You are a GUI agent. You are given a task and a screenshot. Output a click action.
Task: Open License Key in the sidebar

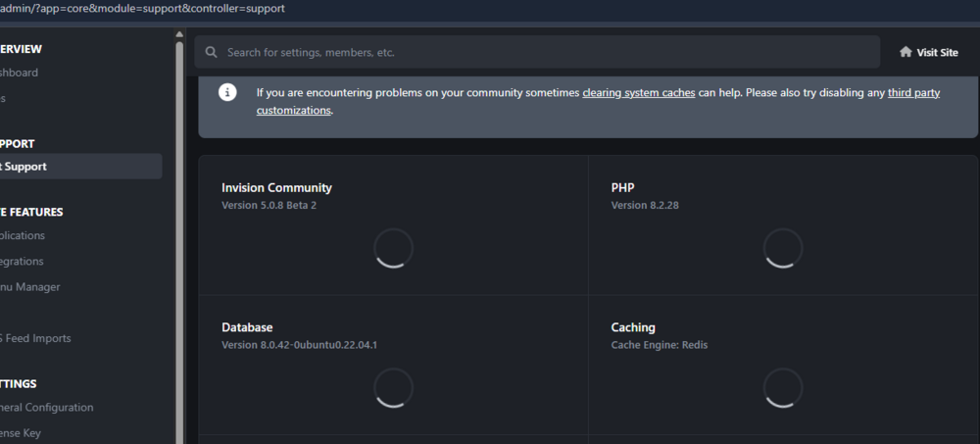(21, 433)
